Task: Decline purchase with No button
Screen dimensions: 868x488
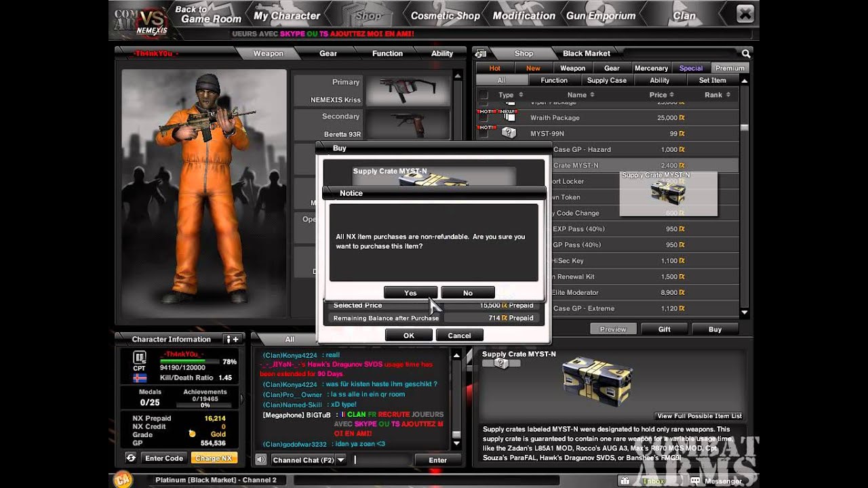Action: pyautogui.click(x=467, y=293)
